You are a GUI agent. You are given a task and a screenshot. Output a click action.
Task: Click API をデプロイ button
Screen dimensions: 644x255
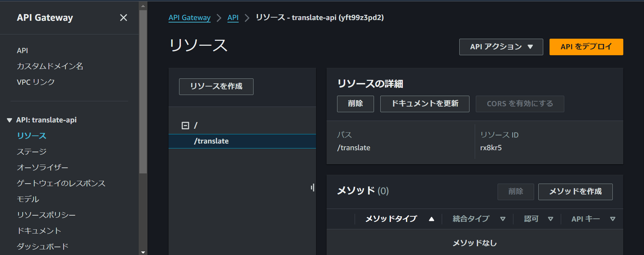click(586, 47)
